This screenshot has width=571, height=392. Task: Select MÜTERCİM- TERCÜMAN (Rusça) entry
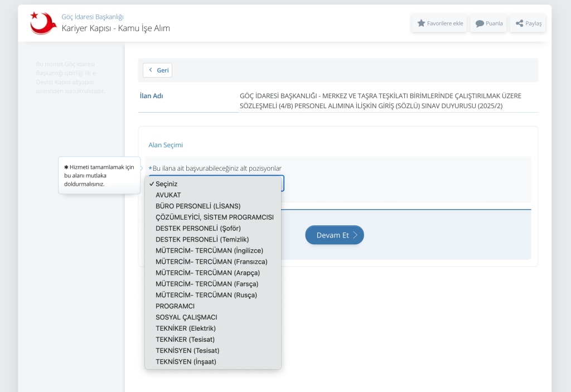point(206,295)
